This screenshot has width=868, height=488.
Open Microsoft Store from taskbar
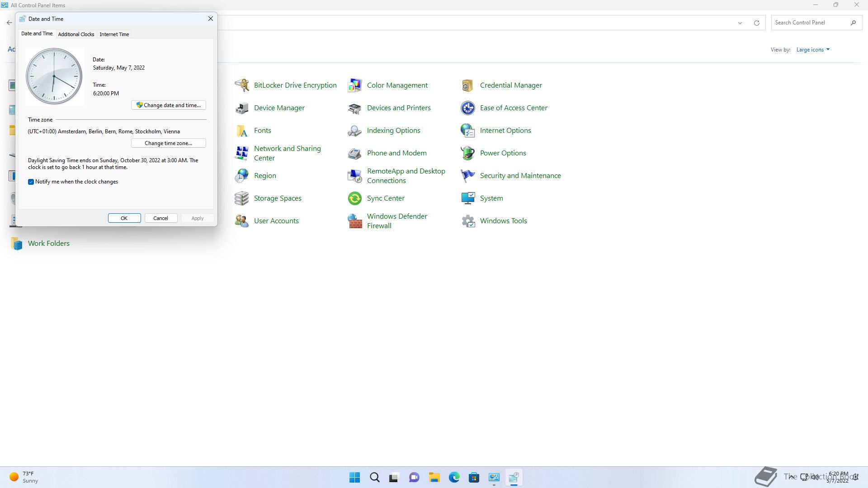pyautogui.click(x=474, y=478)
